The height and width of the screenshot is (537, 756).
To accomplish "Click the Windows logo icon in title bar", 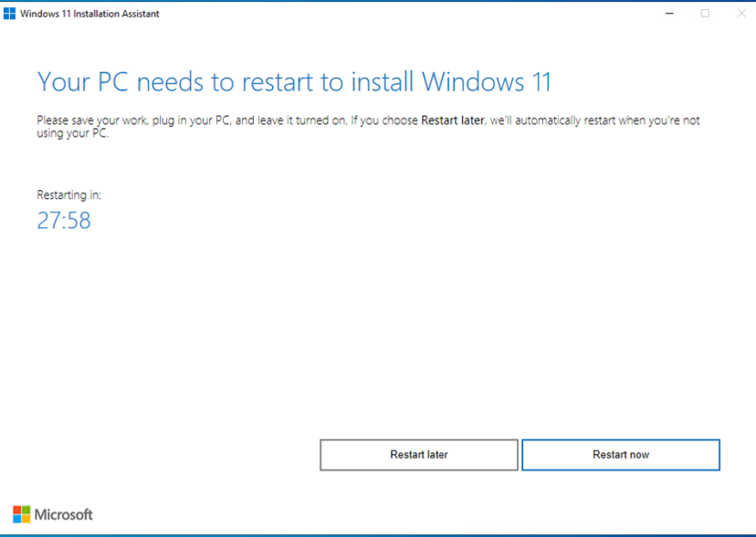I will (9, 14).
